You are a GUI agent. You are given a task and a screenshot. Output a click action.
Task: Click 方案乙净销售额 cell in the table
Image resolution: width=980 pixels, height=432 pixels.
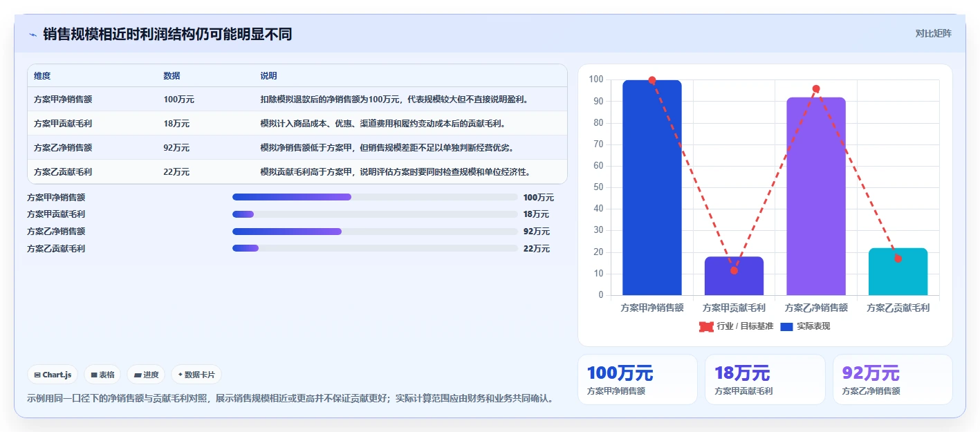point(63,148)
